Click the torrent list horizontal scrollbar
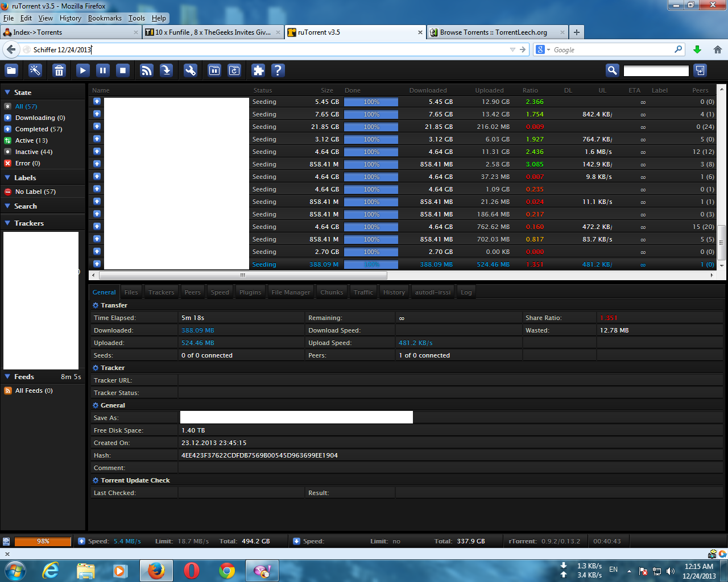The width and height of the screenshot is (728, 582). pos(242,275)
